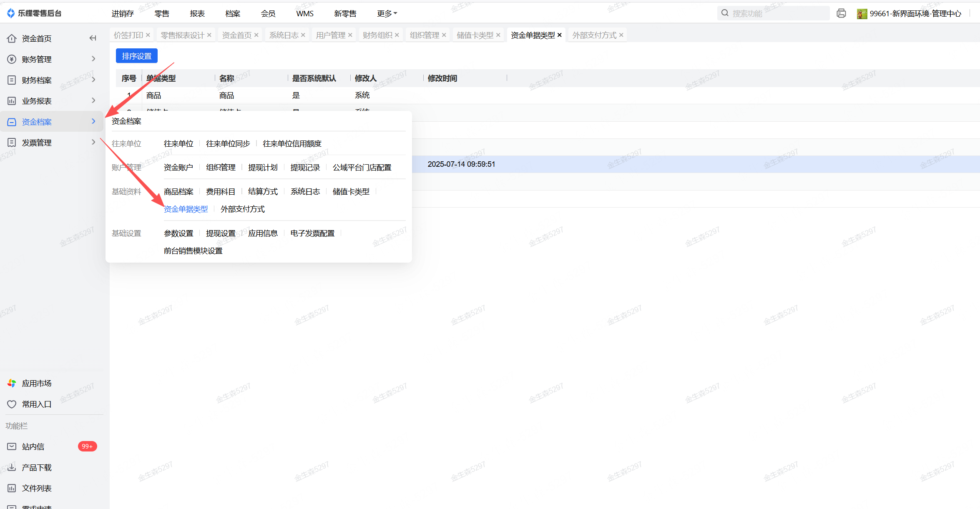Image resolution: width=980 pixels, height=509 pixels.
Task: Select 资金账户 in the popup menu
Action: [x=178, y=167]
